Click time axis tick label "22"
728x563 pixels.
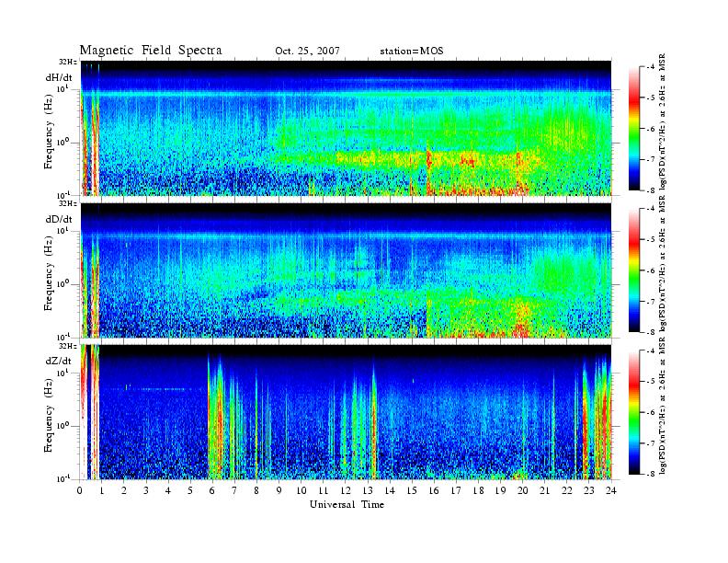tap(567, 491)
